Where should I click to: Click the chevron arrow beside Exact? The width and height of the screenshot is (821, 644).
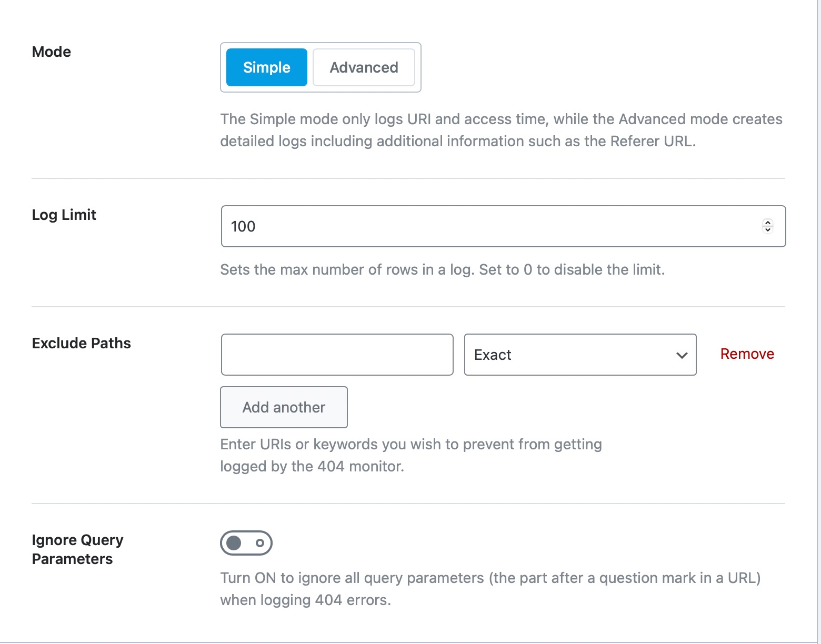pyautogui.click(x=682, y=355)
